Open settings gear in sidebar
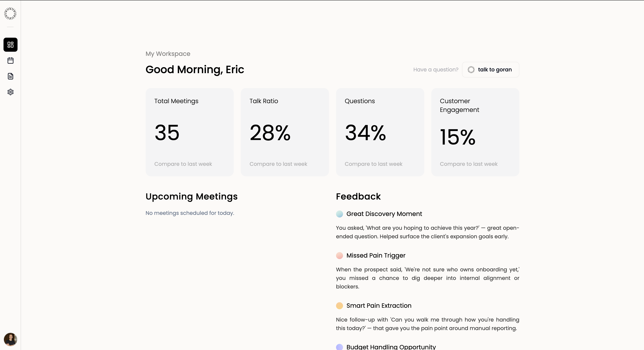 click(x=10, y=92)
